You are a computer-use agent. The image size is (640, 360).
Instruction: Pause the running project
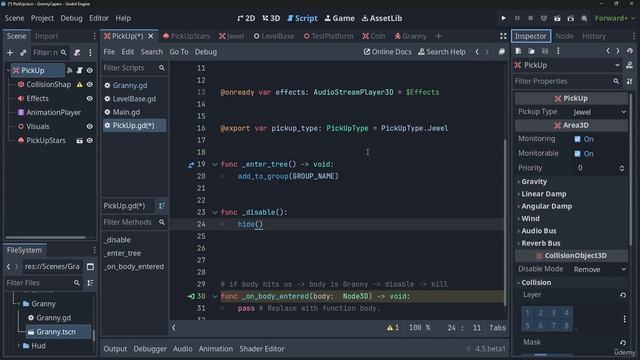(517, 18)
